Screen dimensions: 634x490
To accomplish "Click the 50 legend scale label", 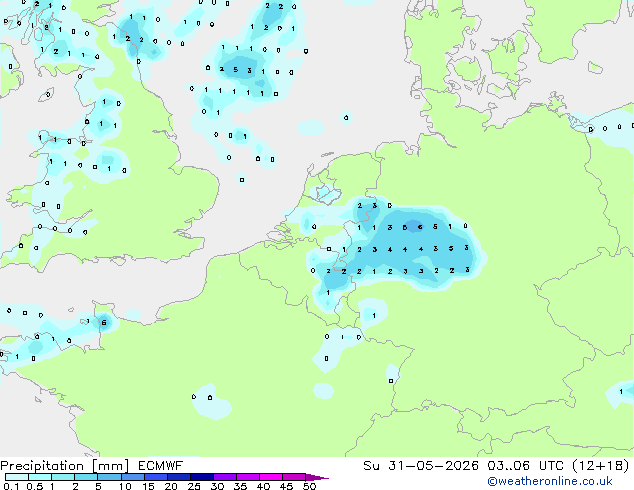I will click(309, 486).
